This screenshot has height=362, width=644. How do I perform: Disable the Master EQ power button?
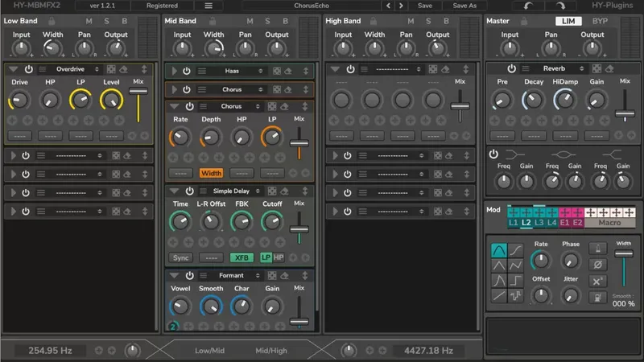pos(493,154)
